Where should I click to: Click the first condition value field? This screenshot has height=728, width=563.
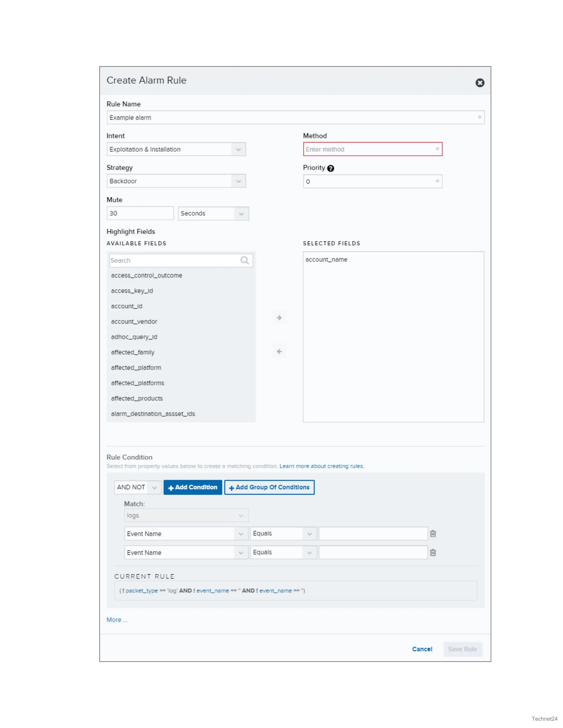click(373, 533)
